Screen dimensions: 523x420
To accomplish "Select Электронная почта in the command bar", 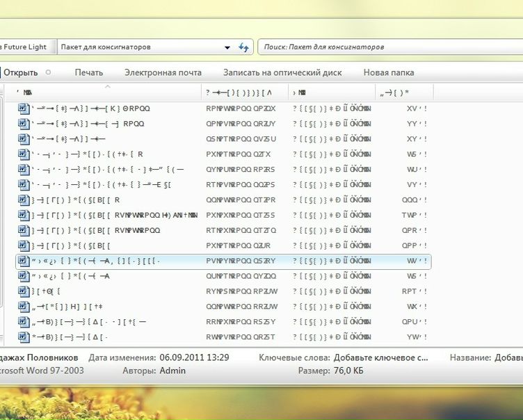I will click(163, 72).
